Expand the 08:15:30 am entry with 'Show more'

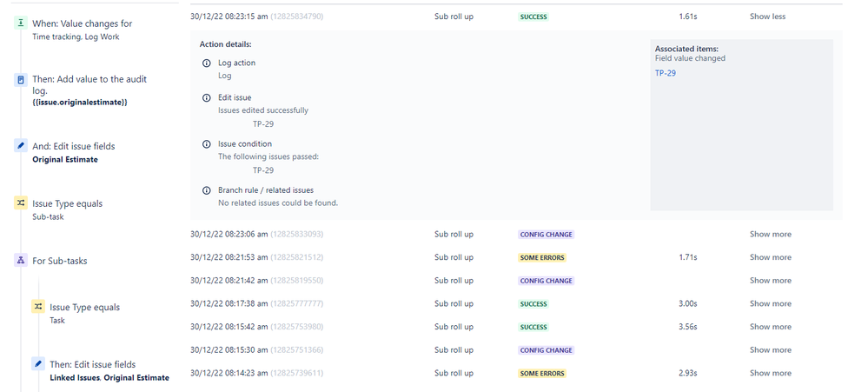pos(770,350)
